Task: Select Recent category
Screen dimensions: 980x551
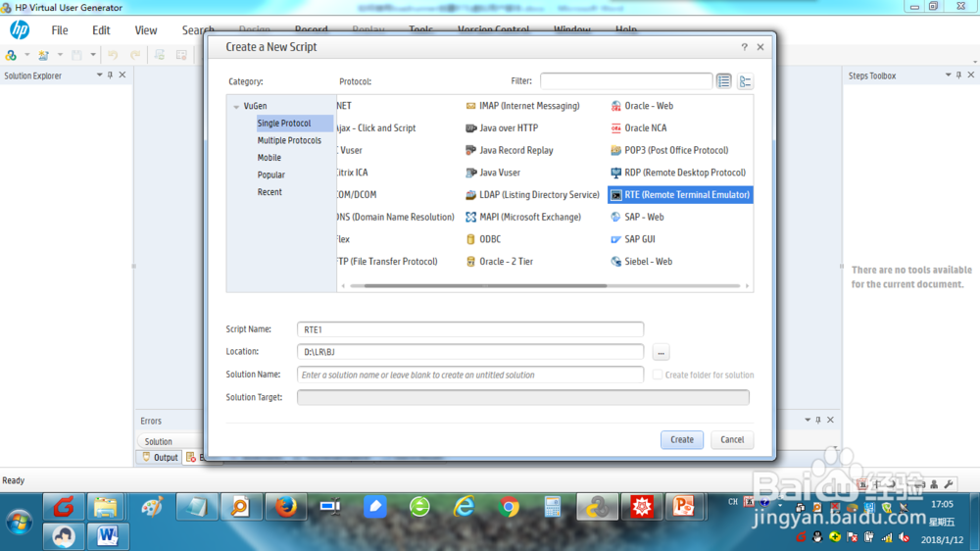Action: click(269, 192)
